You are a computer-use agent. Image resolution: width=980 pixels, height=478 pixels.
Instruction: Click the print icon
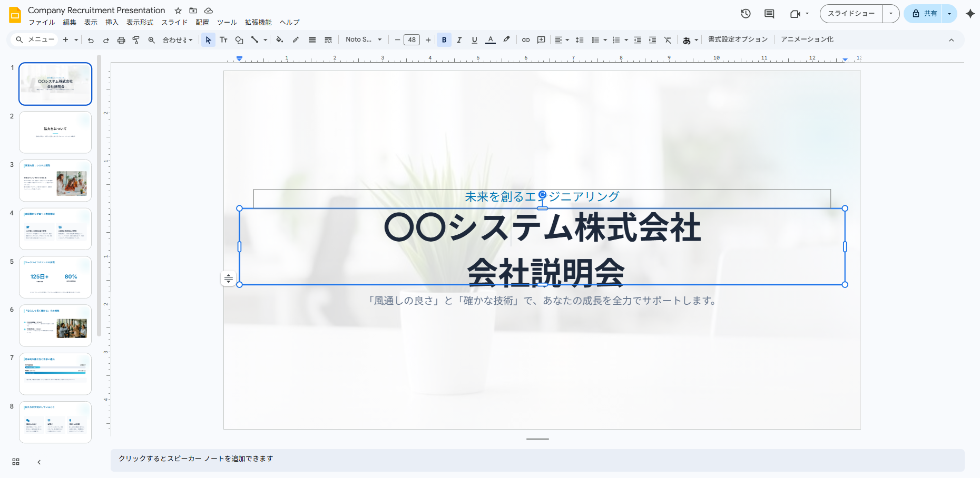(x=121, y=40)
